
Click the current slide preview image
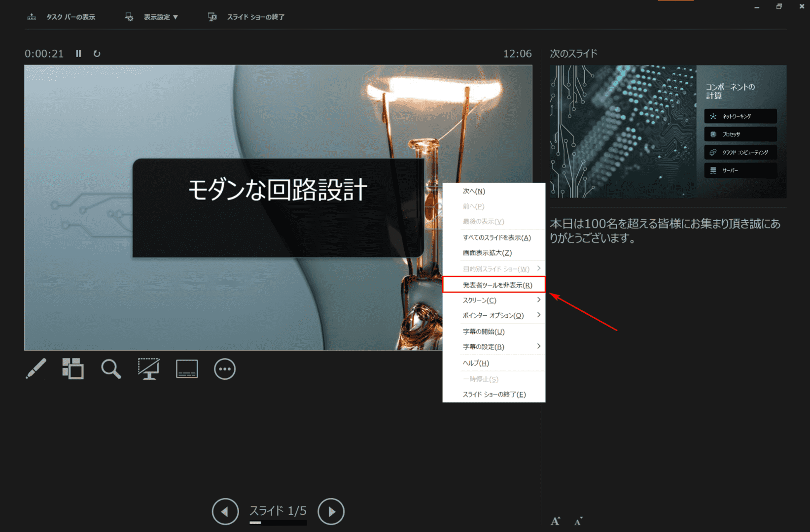pyautogui.click(x=278, y=207)
